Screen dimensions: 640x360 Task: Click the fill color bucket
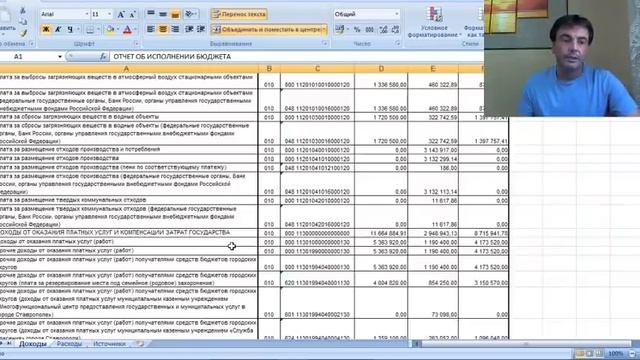109,29
